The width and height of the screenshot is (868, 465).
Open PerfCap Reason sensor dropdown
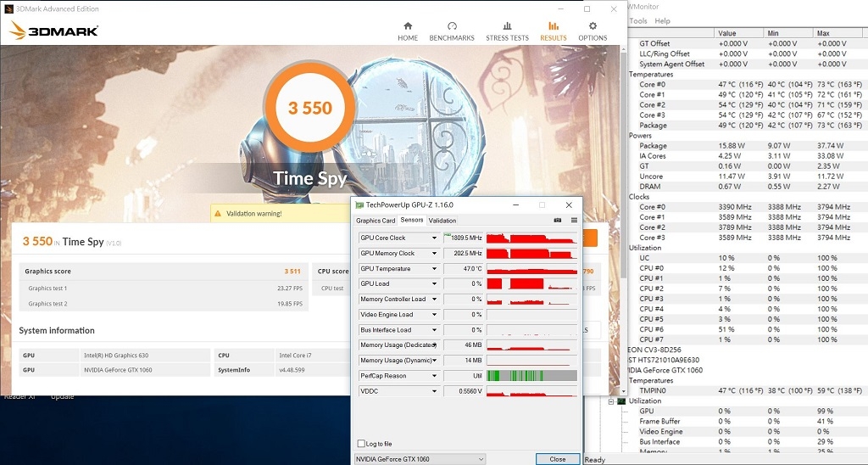tap(435, 376)
